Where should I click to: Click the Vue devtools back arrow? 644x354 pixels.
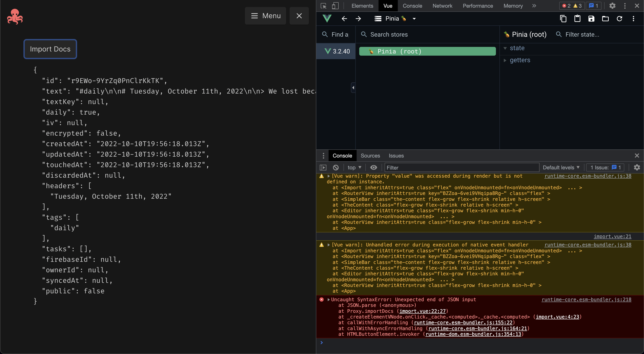[344, 18]
